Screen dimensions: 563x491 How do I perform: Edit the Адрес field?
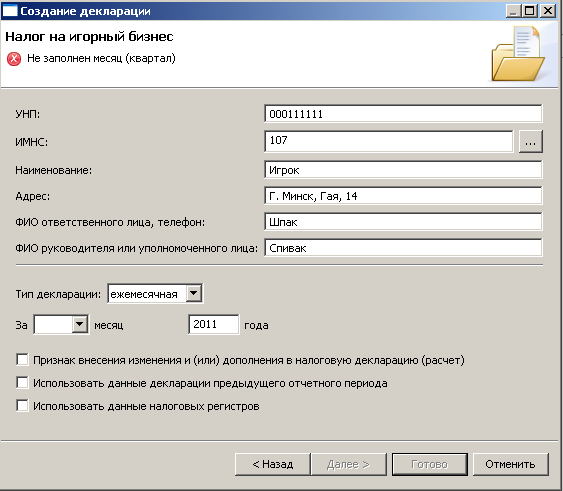coord(403,196)
